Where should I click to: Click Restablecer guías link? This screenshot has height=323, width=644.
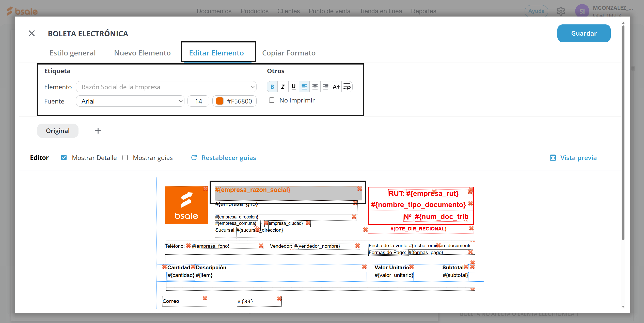pos(228,158)
